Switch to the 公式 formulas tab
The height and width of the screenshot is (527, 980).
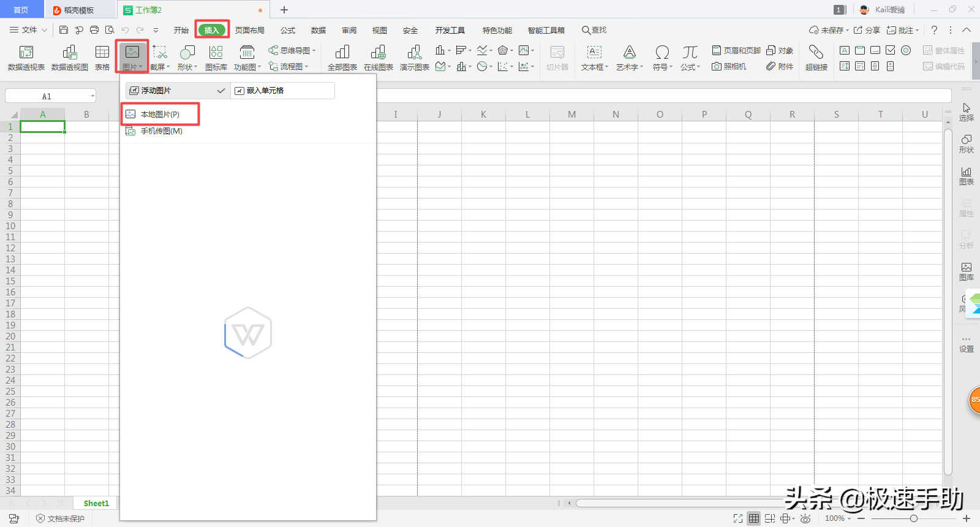(x=288, y=30)
